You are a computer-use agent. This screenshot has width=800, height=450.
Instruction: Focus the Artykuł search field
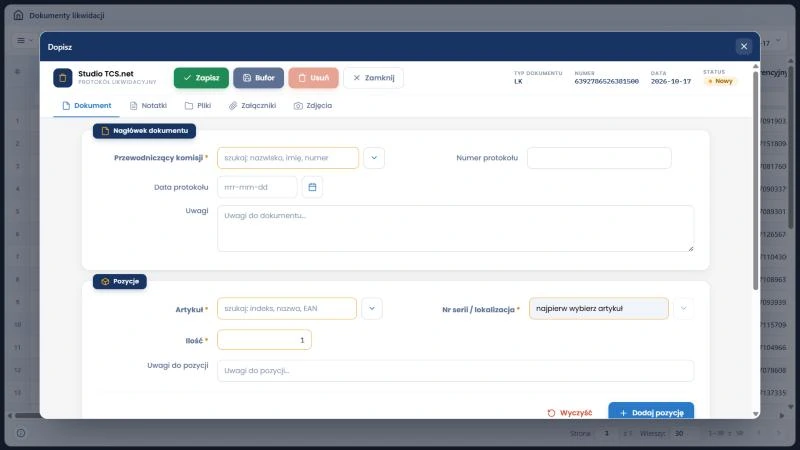coord(287,309)
